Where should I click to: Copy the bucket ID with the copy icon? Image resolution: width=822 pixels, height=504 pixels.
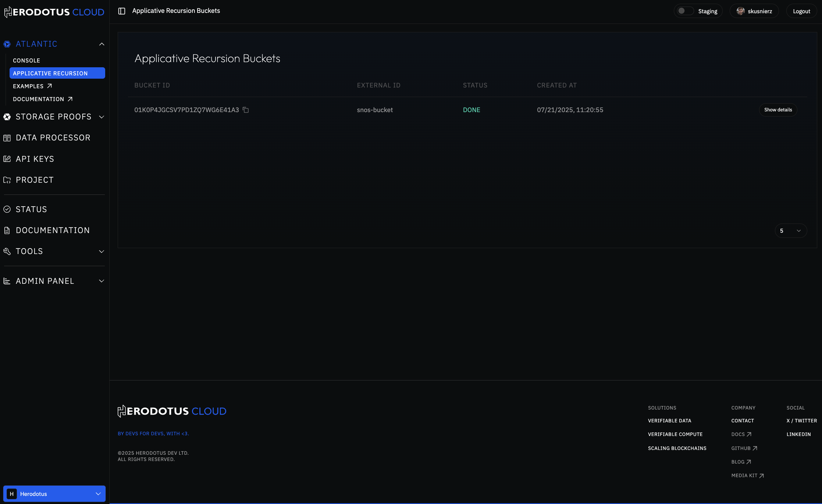point(246,110)
